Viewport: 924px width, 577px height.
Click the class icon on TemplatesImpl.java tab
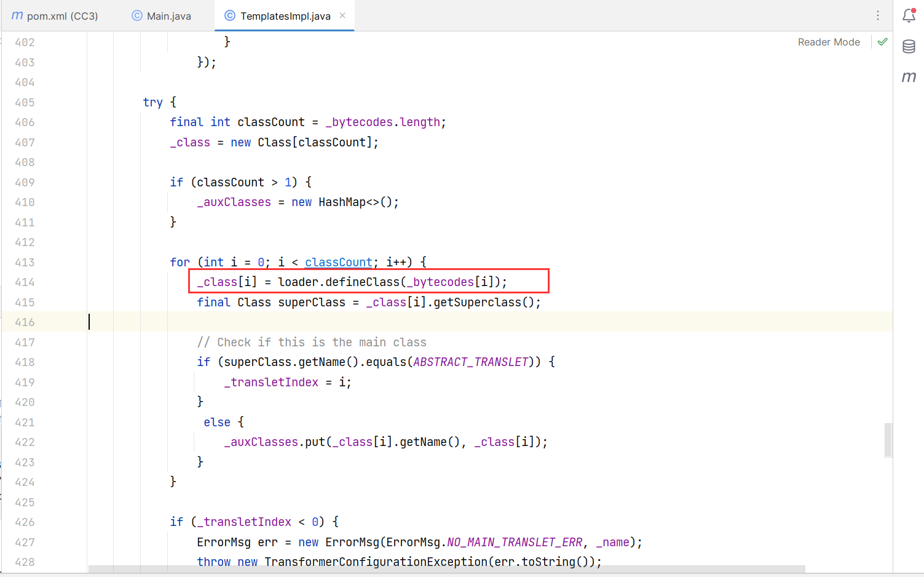click(230, 16)
